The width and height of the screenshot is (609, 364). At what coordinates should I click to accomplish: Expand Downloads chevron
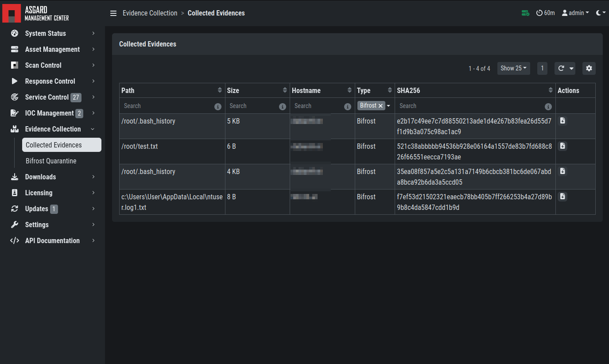(93, 177)
